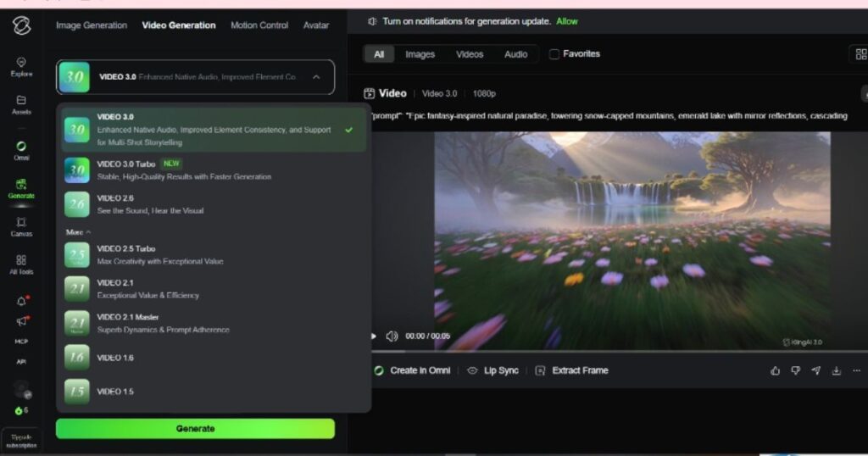Open Omni in the sidebar
This screenshot has width=868, height=456.
21,151
